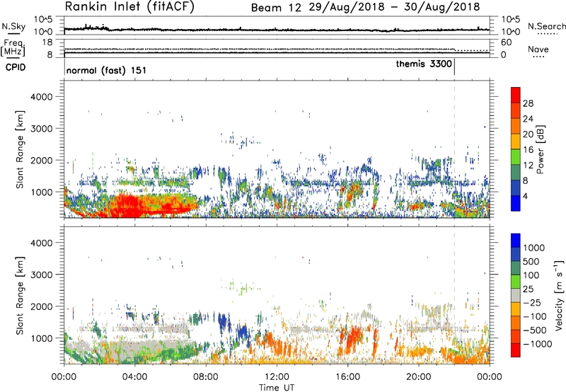Click the 'N.Search' legend label
Viewport: 566px width, 392px height.
point(546,26)
